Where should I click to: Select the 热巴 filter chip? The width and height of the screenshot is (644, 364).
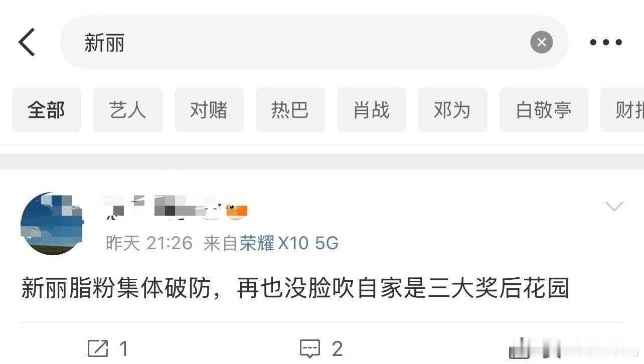point(290,110)
